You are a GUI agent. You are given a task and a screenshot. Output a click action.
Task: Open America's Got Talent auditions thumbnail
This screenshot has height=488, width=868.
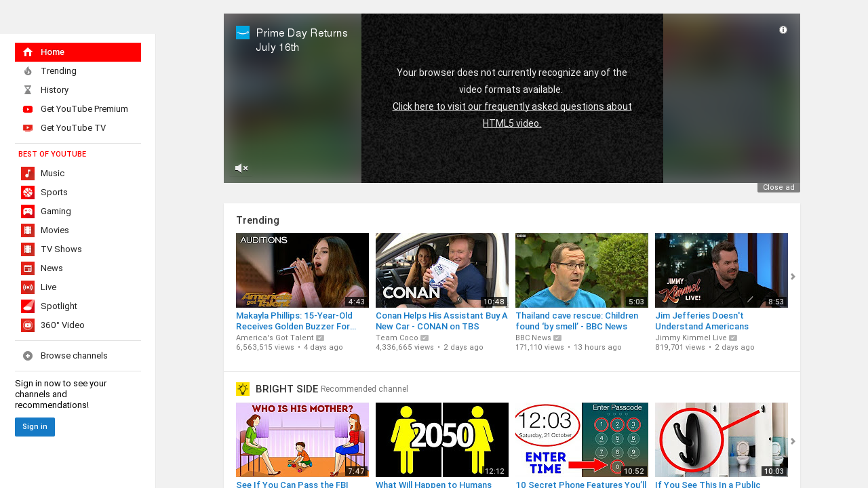[x=302, y=270]
